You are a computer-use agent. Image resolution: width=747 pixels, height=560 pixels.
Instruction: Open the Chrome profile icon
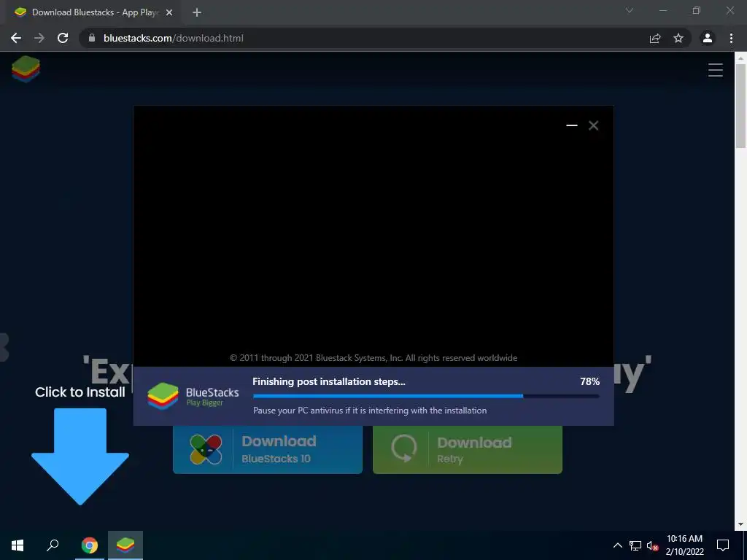click(708, 38)
